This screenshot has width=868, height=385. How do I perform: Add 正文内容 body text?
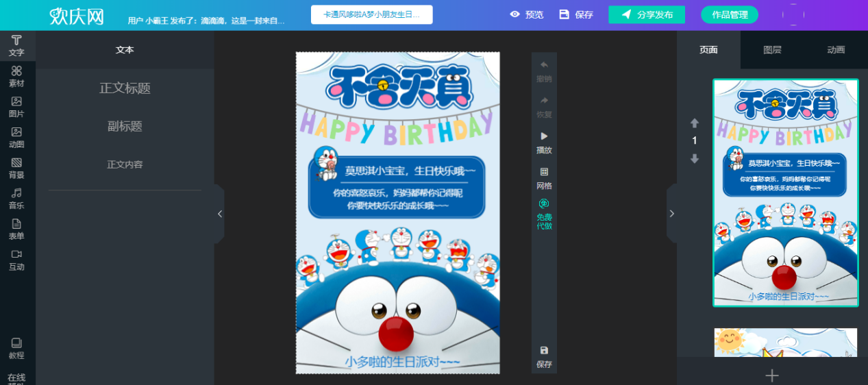[x=125, y=164]
